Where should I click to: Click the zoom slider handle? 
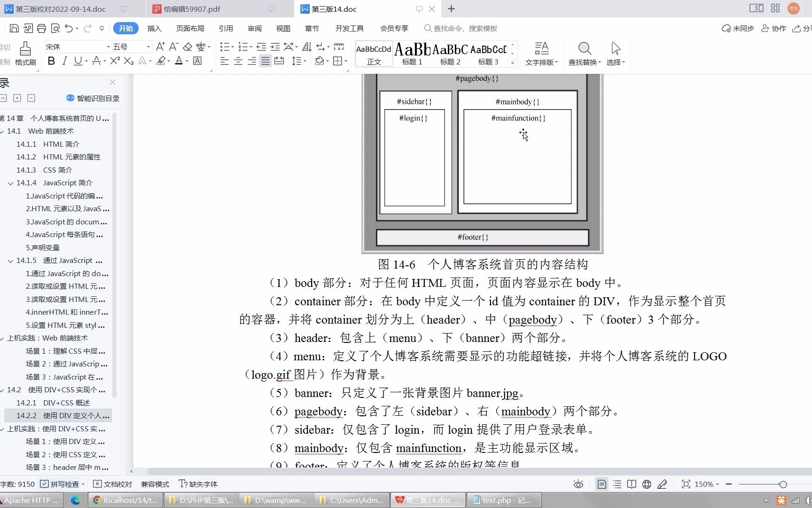point(783,484)
